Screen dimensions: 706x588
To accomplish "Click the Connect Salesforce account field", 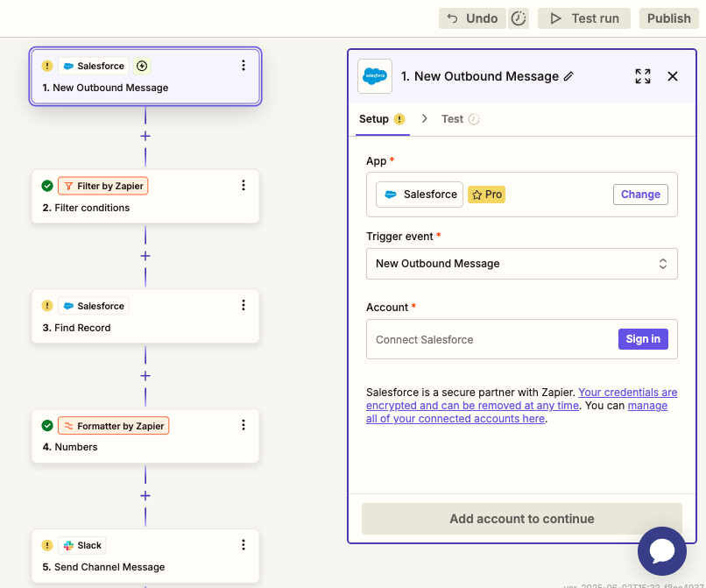I will [x=522, y=339].
